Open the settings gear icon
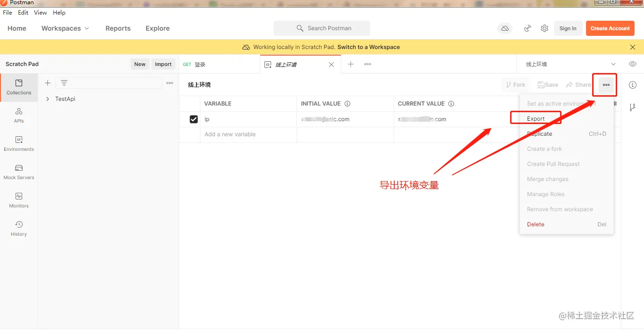The image size is (644, 330). point(545,28)
